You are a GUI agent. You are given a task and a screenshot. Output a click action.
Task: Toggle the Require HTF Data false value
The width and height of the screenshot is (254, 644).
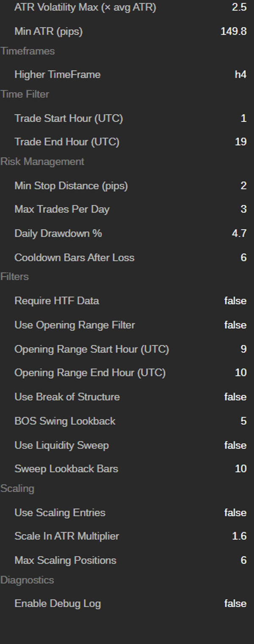235,301
